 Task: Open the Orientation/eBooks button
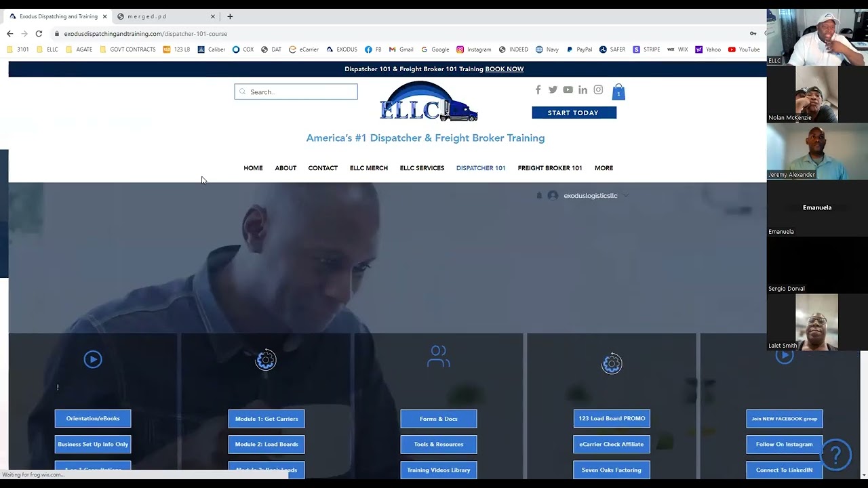pyautogui.click(x=93, y=419)
